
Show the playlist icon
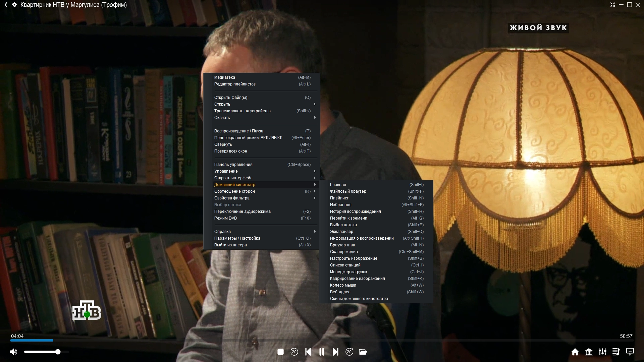(x=616, y=352)
